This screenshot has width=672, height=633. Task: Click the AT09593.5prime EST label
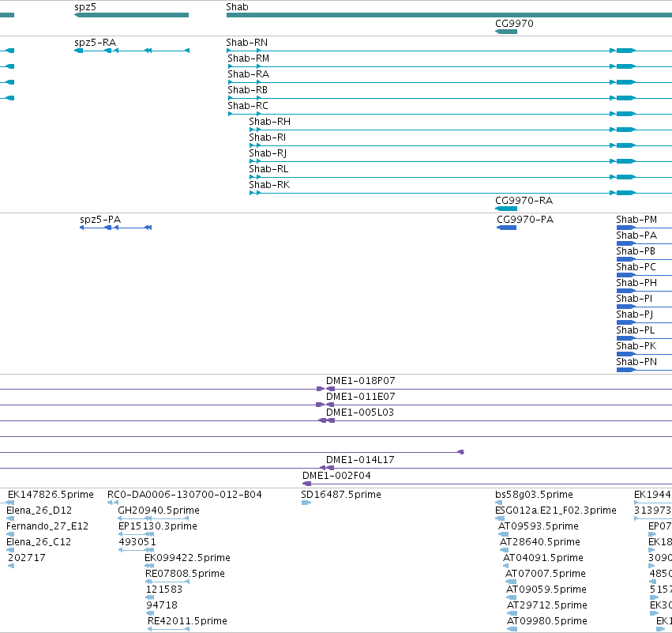(539, 526)
